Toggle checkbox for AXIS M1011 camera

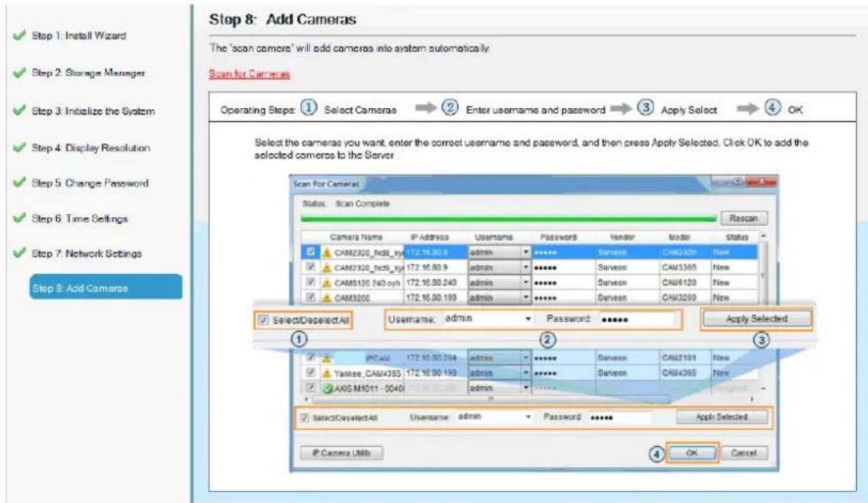click(311, 387)
